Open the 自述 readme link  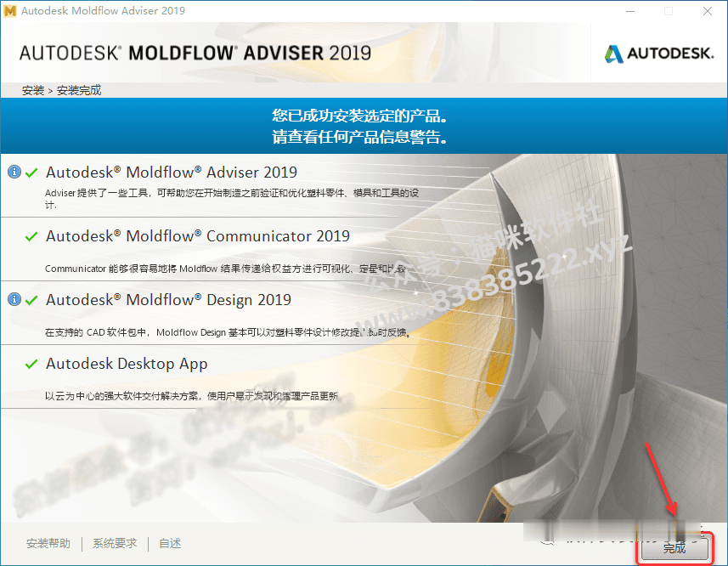170,543
